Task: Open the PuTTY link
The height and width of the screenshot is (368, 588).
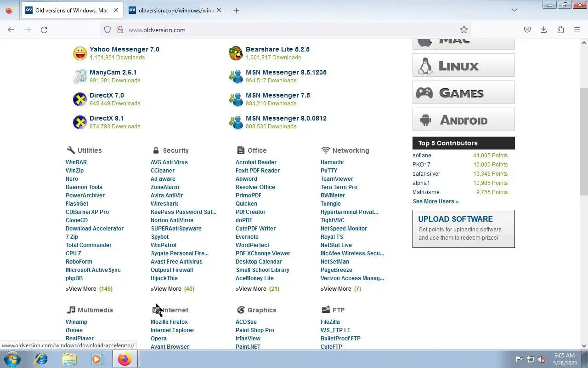Action: click(329, 171)
